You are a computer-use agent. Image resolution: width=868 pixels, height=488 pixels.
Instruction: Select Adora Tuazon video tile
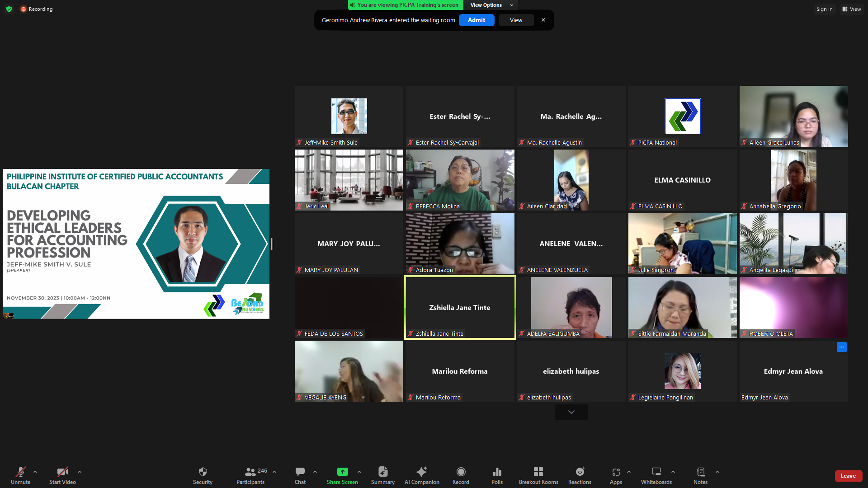point(460,244)
